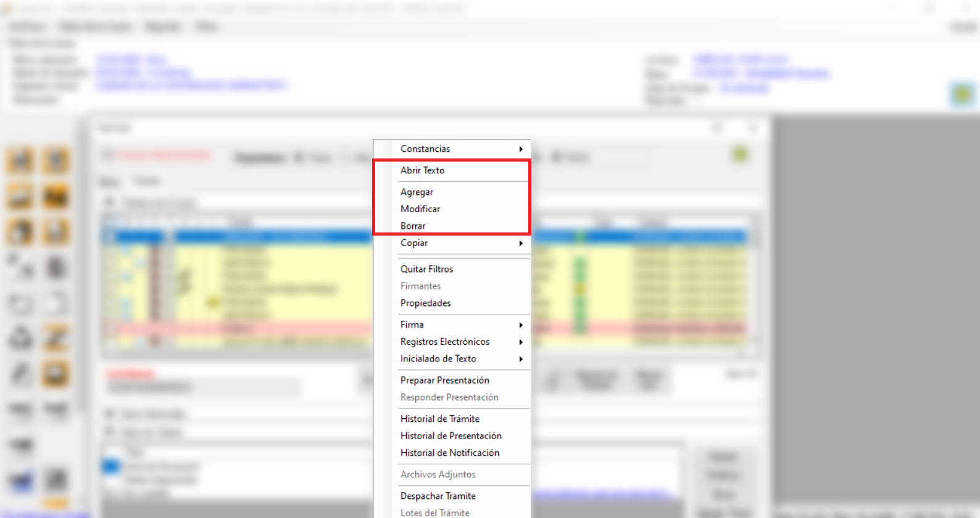Expand the Constancias submenu
This screenshot has width=980, height=518.
point(425,149)
